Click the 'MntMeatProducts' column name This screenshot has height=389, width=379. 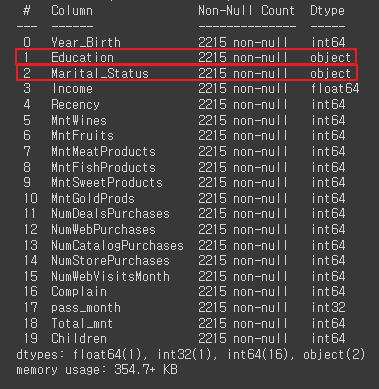(103, 152)
